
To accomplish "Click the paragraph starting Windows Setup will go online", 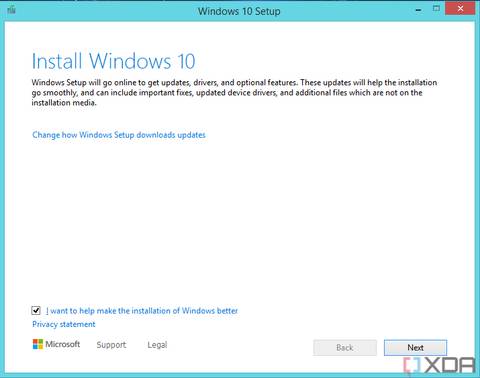I will [234, 92].
